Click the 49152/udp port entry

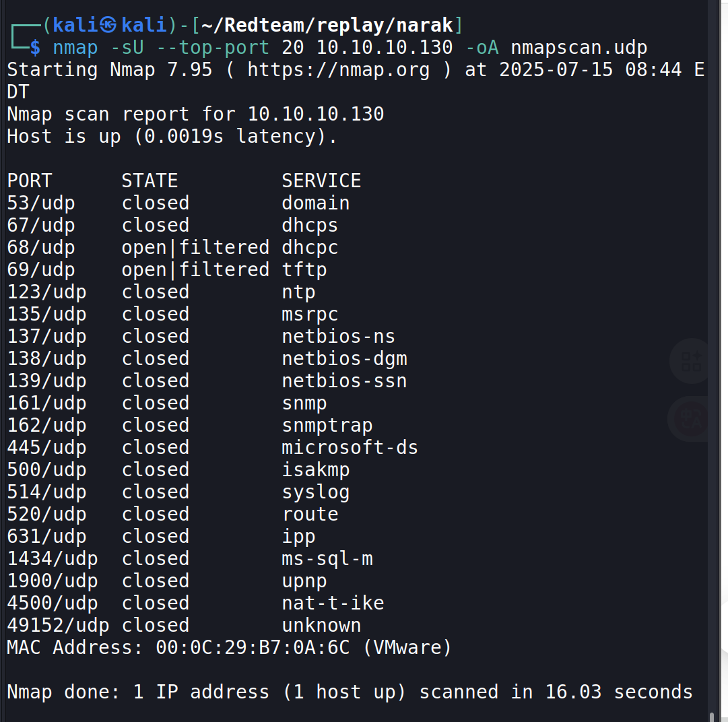click(x=58, y=625)
